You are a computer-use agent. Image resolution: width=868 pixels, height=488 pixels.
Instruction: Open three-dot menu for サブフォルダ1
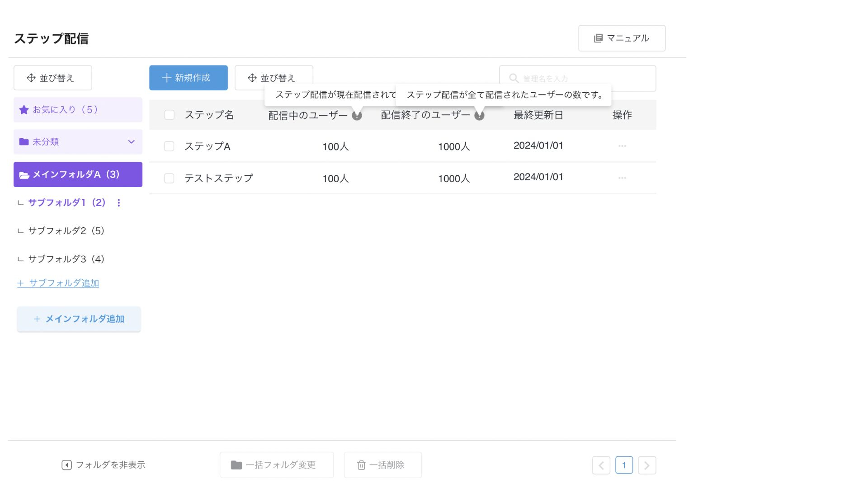click(119, 203)
